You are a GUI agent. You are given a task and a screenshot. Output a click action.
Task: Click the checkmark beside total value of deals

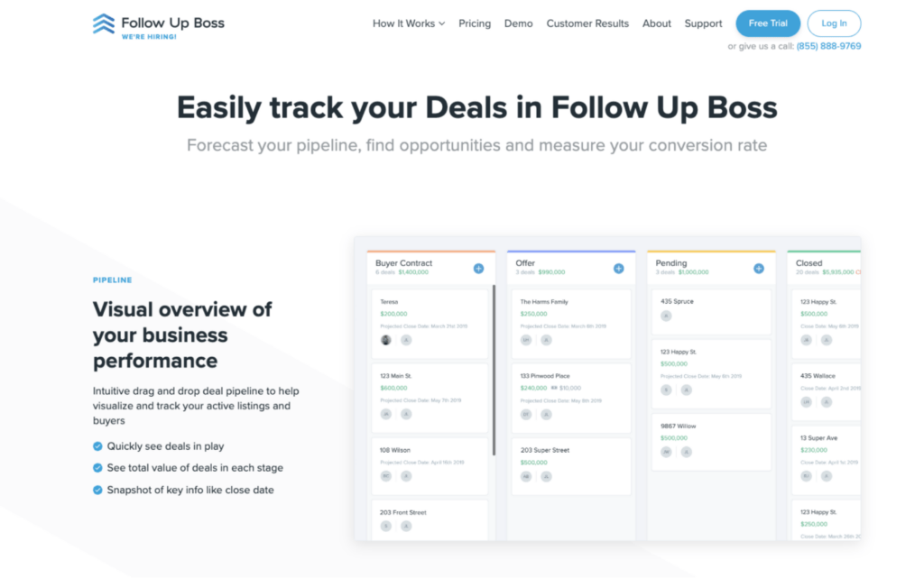click(96, 468)
